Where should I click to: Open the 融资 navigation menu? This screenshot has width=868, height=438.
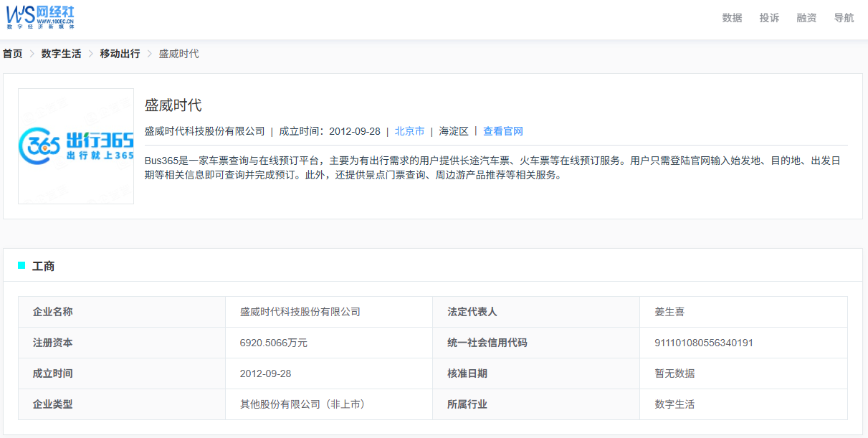pos(806,18)
